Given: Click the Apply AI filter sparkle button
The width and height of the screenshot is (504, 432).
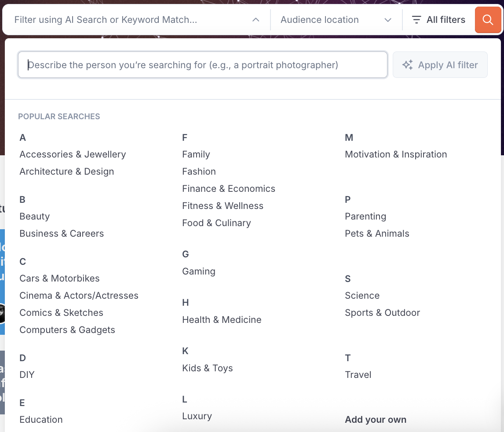Looking at the screenshot, I should [440, 65].
